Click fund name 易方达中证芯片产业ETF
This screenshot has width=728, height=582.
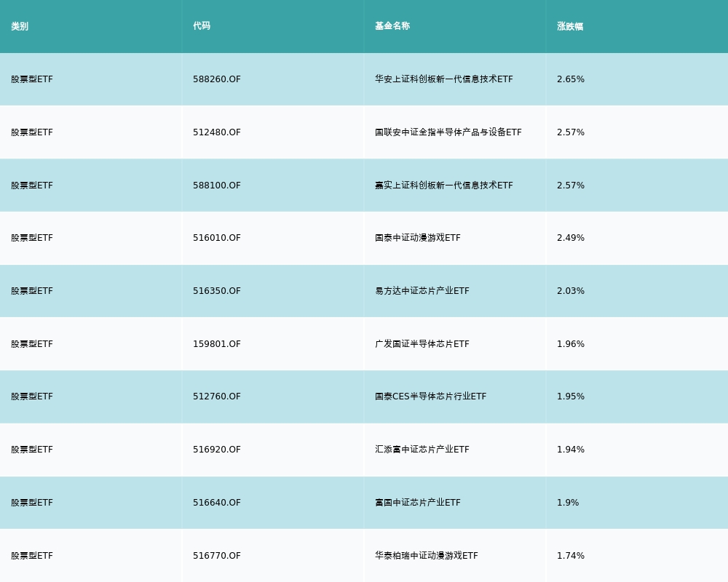click(422, 291)
